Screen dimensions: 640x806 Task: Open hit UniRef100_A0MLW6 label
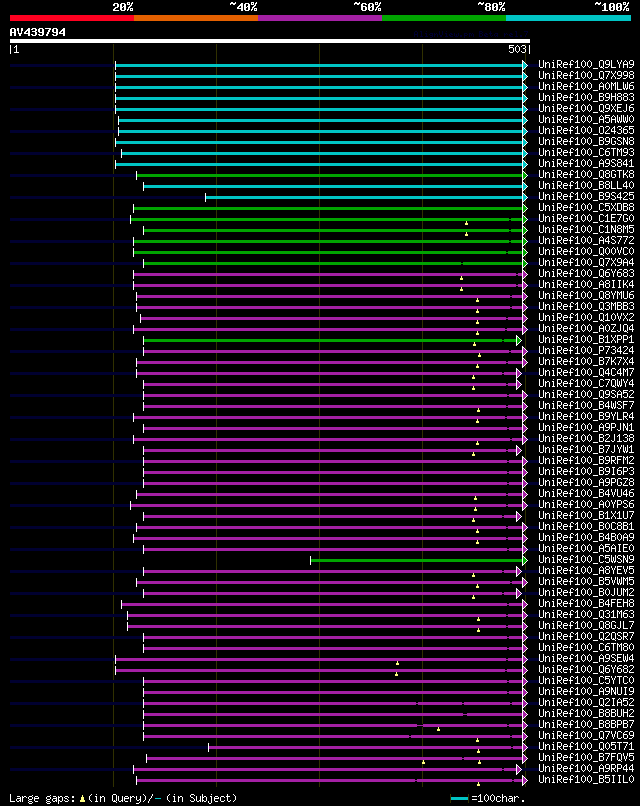(586, 86)
